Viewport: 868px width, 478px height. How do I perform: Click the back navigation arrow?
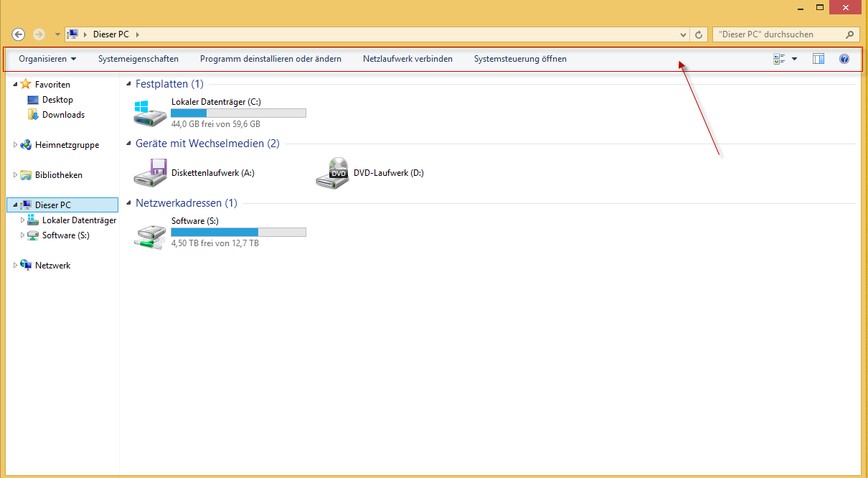coord(19,34)
